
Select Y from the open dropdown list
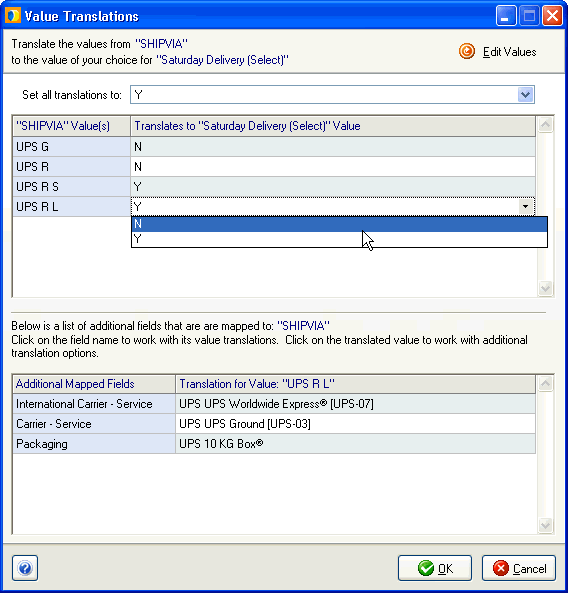339,239
